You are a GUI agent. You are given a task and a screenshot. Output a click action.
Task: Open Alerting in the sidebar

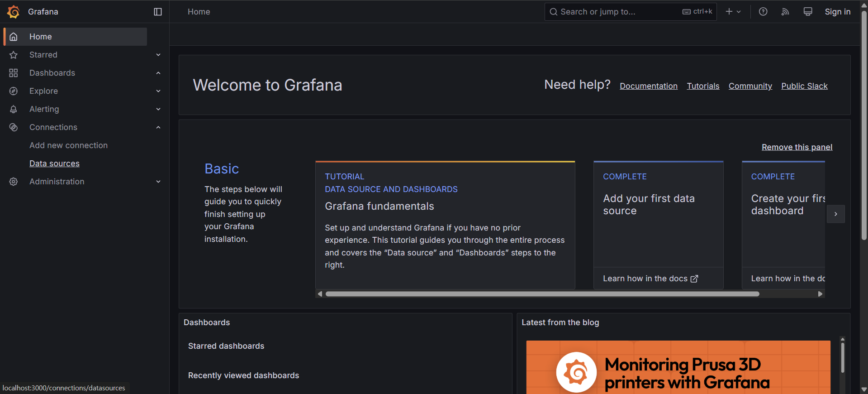(44, 109)
